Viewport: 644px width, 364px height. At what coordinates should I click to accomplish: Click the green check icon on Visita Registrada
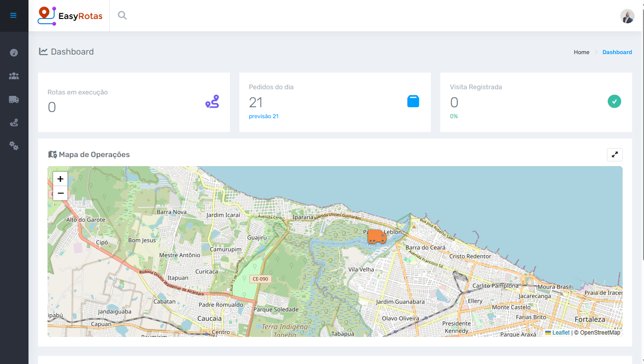pyautogui.click(x=615, y=101)
